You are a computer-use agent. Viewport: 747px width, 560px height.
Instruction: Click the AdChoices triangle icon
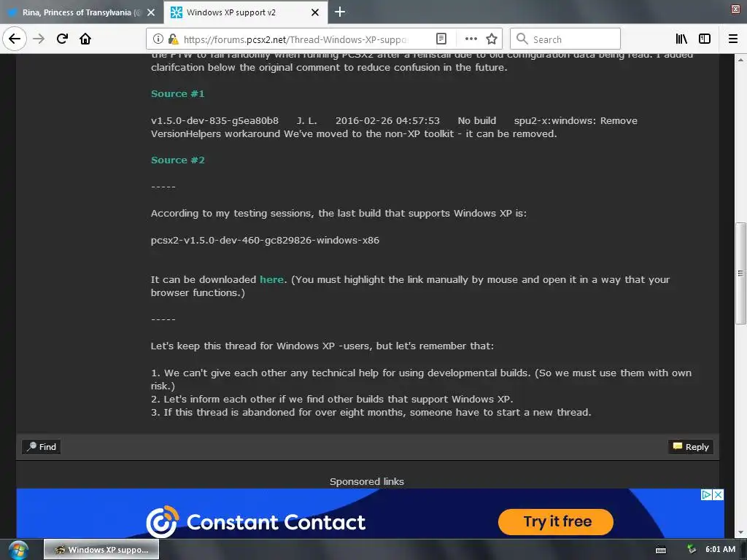tap(707, 495)
